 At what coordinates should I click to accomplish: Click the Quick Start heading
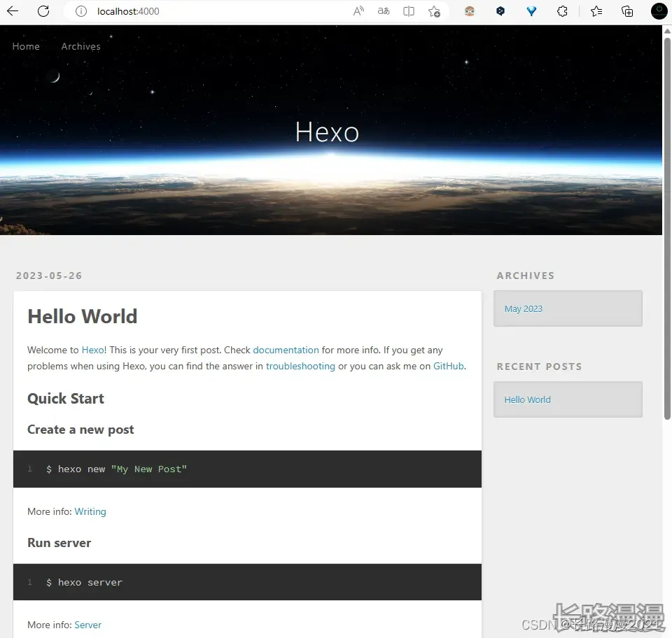click(x=66, y=399)
